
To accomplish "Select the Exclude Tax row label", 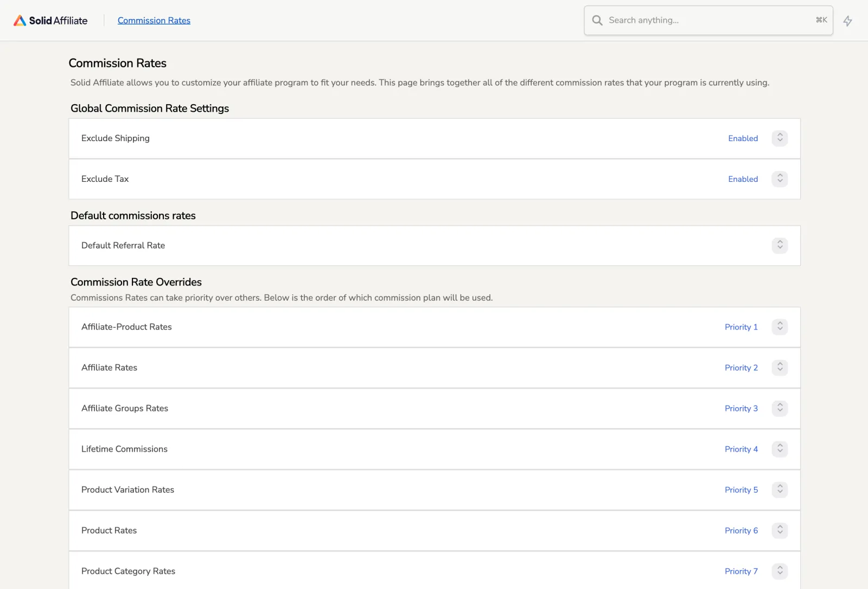I will 105,179.
